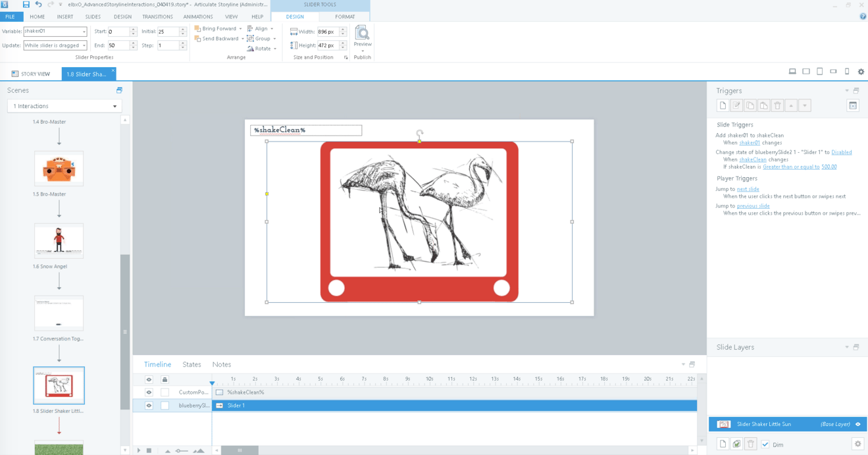Image resolution: width=868 pixels, height=455 pixels.
Task: Open the Manage project variables dialog
Action: click(x=852, y=105)
